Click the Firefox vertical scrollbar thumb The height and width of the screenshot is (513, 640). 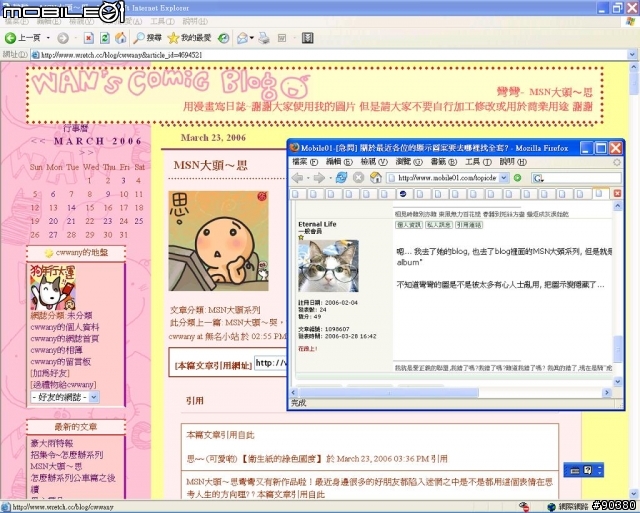click(x=618, y=349)
